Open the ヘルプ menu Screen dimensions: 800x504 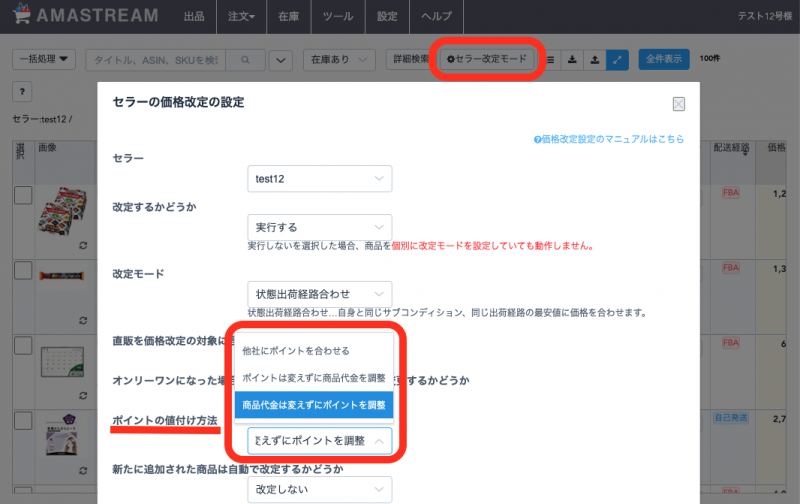click(437, 16)
